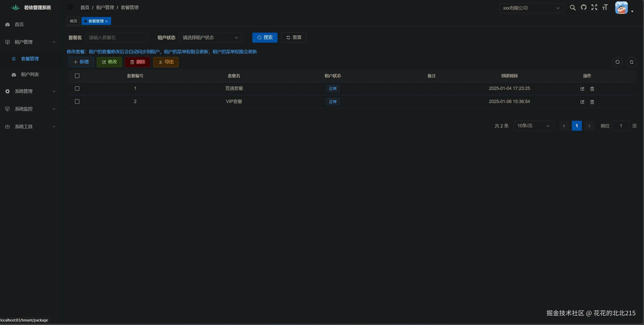
Task: Click the round refresh table icon
Action: [631, 62]
